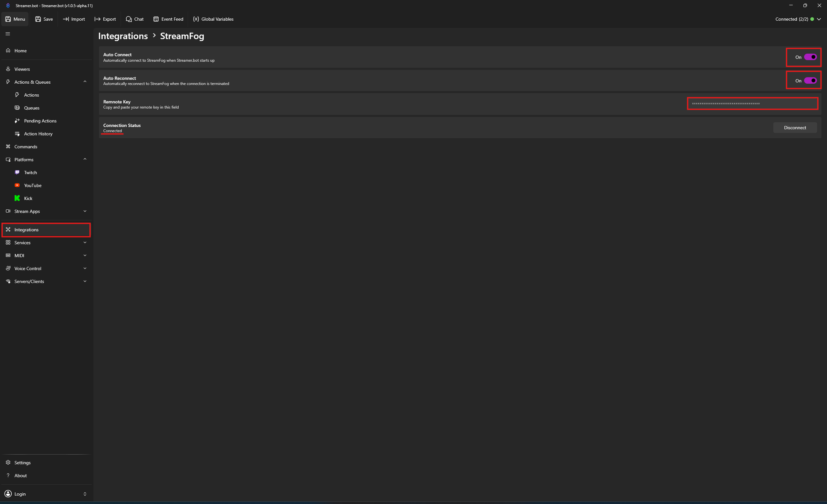Viewport: 827px width, 504px height.
Task: Click the Voice Control icon
Action: [8, 268]
